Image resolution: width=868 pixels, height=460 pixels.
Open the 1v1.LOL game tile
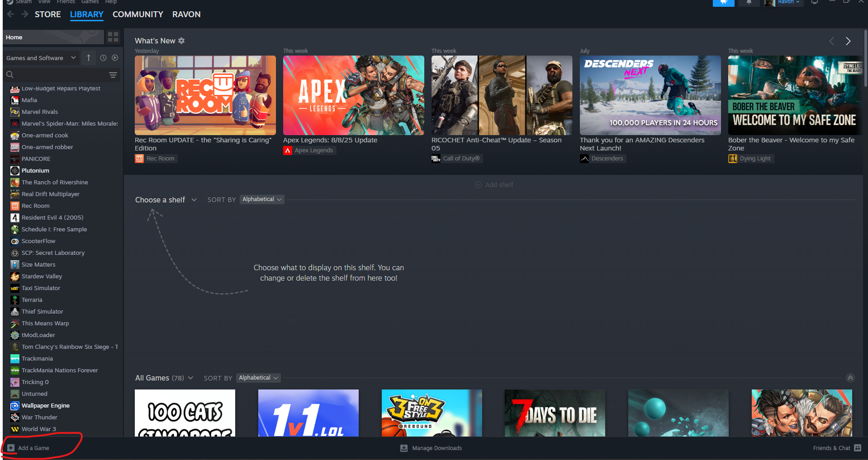click(308, 413)
